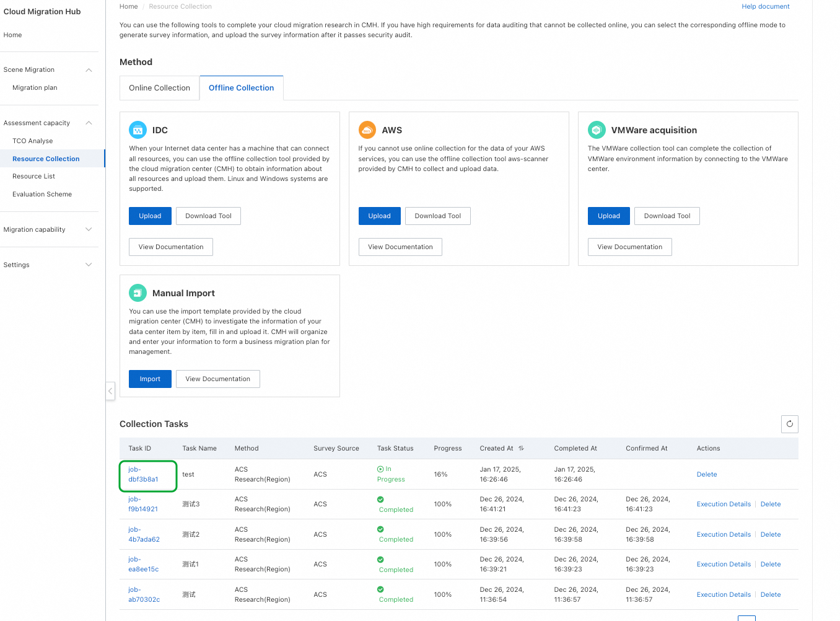Download the VMWare collection tool

(x=667, y=216)
